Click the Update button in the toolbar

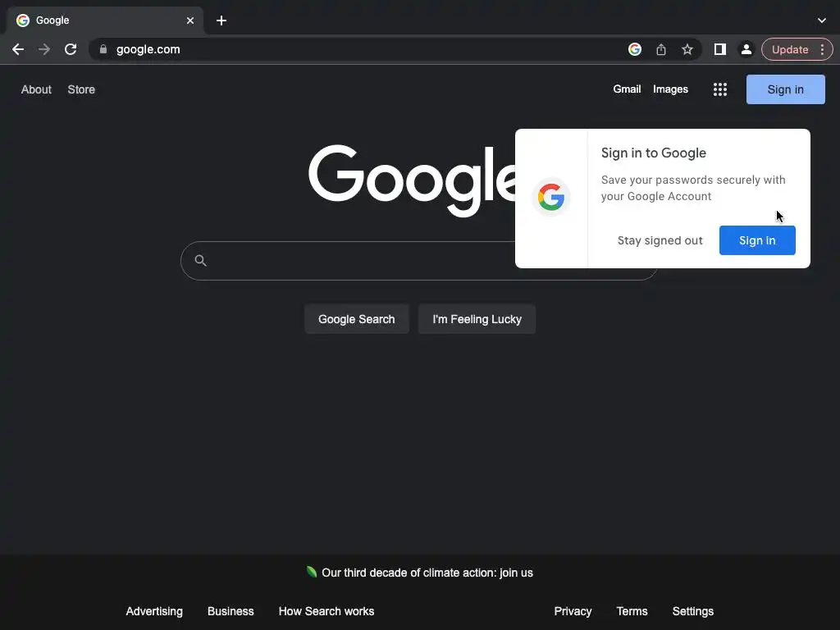[790, 49]
